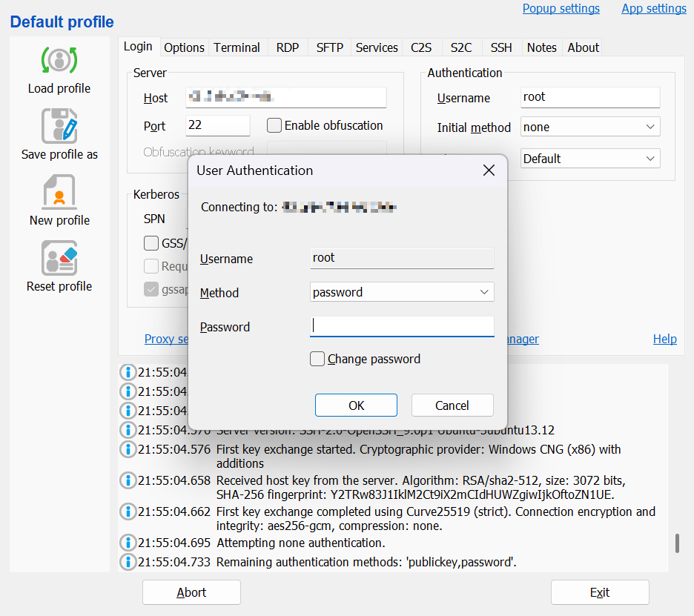Open the S2C tab
This screenshot has width=694, height=616.
click(461, 47)
